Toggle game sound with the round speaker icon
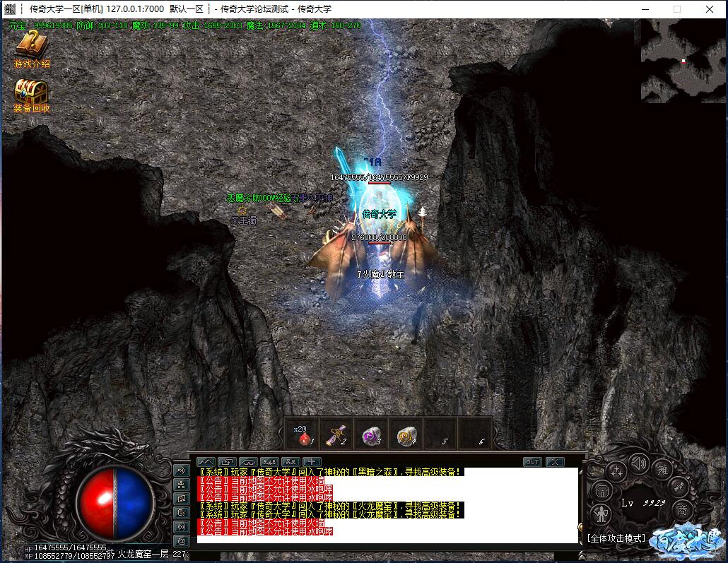The image size is (728, 563). click(640, 463)
